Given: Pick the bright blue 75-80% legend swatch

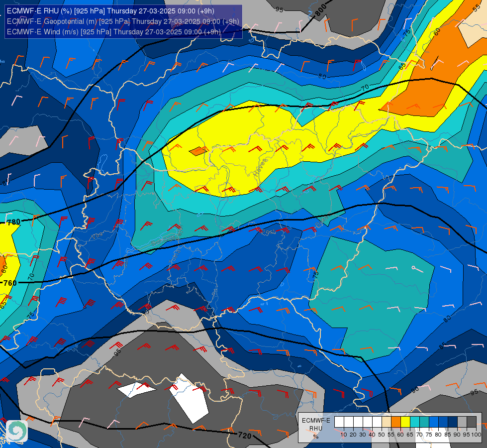Looking at the screenshot, I should click(434, 422).
